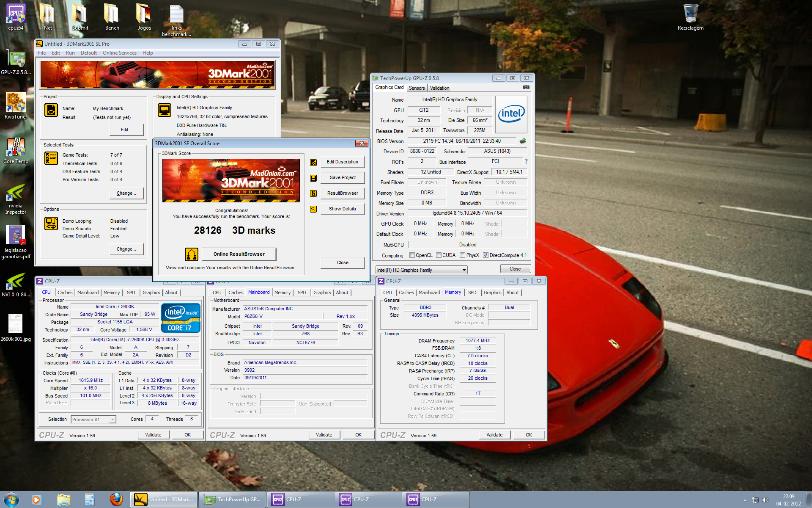Open the Run menu in 3DMark2001

coord(70,53)
